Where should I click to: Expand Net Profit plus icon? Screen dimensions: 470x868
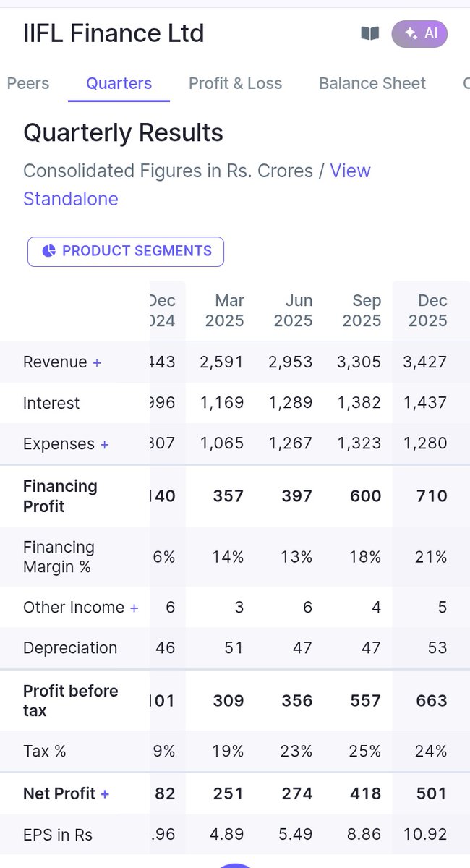coord(105,794)
